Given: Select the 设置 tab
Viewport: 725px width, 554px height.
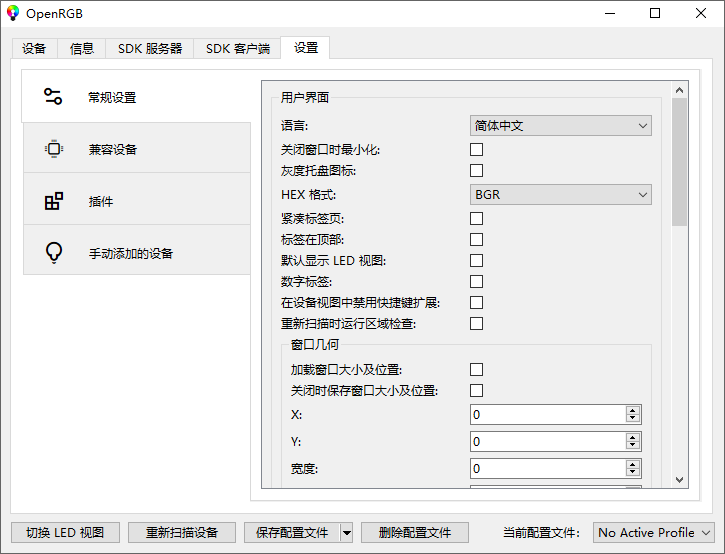Looking at the screenshot, I should pyautogui.click(x=306, y=48).
